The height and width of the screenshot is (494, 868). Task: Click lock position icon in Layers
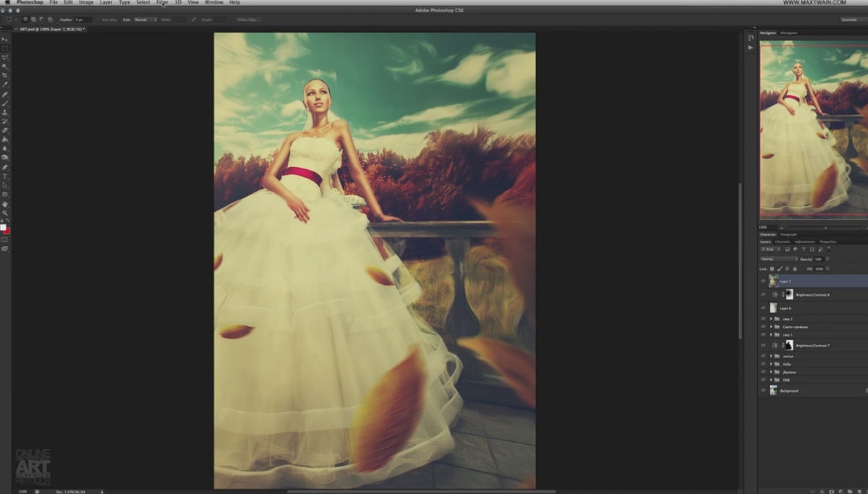point(787,269)
